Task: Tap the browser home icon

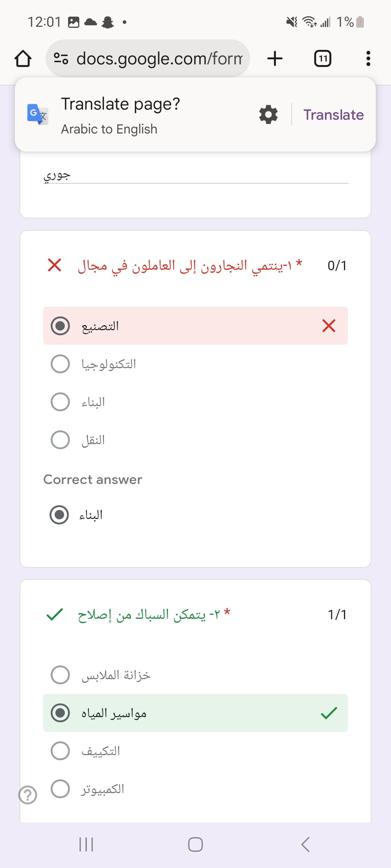Action: 23,59
